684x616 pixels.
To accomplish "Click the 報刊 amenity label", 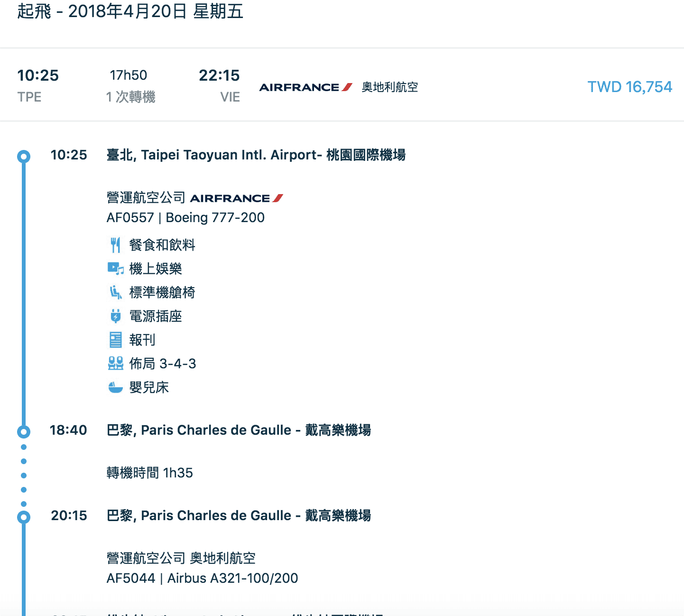I will point(142,340).
